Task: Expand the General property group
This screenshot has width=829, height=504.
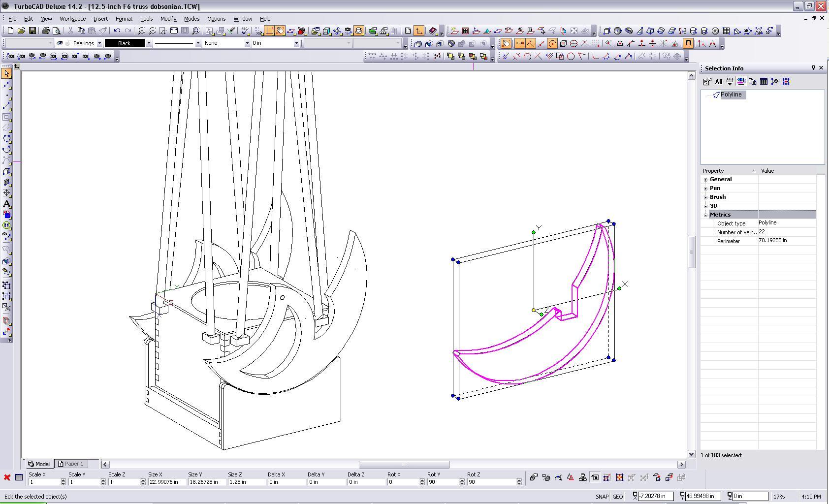Action: [x=705, y=180]
